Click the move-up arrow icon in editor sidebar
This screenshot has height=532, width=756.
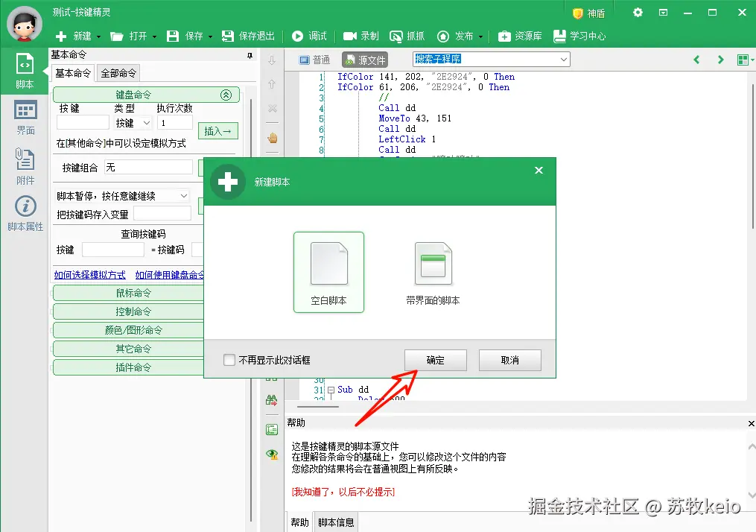[x=272, y=84]
